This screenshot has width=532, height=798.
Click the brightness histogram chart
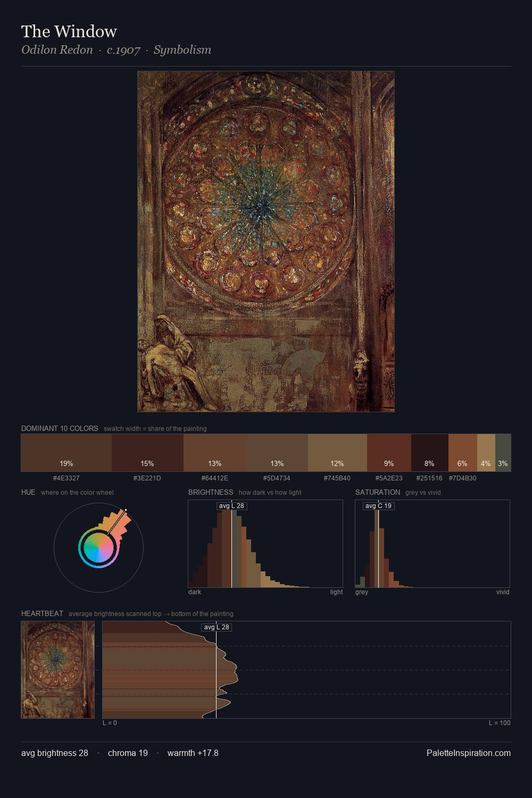(265, 544)
